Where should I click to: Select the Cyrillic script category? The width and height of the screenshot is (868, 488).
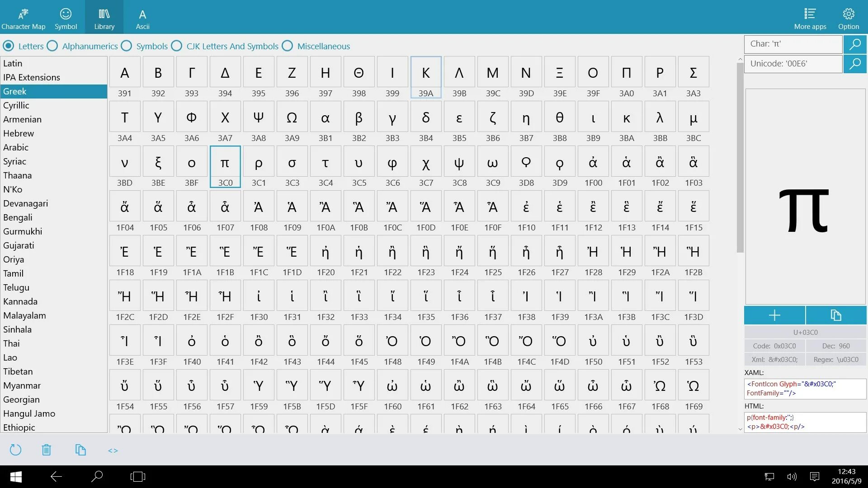coord(15,105)
